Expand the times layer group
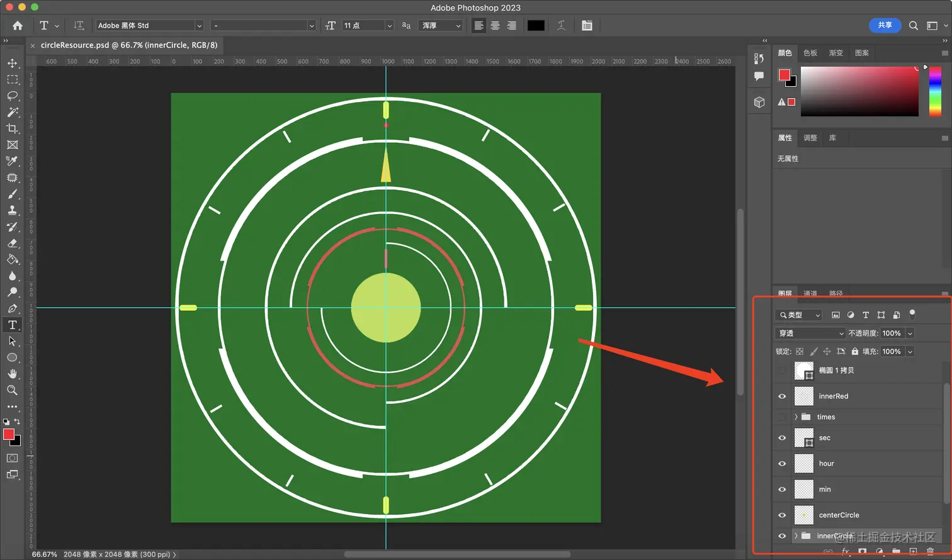 coord(796,417)
